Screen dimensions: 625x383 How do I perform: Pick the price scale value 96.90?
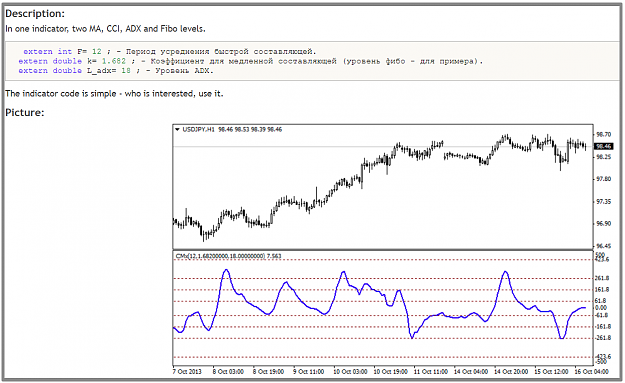tap(603, 224)
